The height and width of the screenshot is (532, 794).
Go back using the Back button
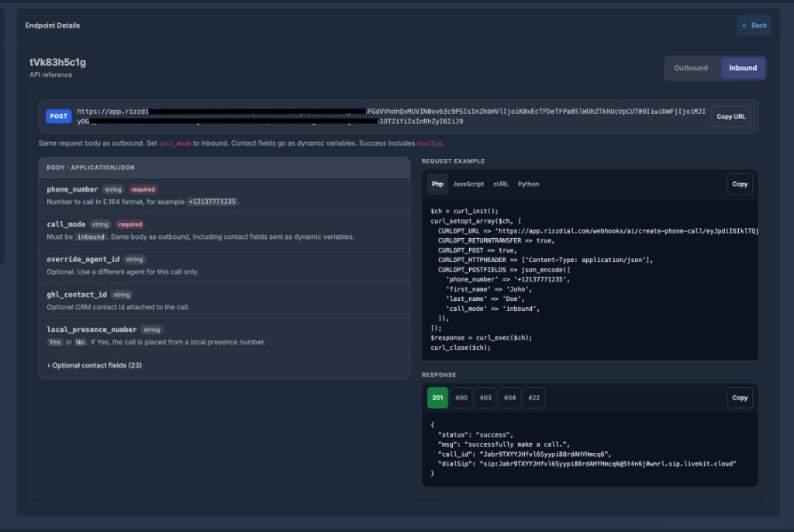[x=754, y=26]
